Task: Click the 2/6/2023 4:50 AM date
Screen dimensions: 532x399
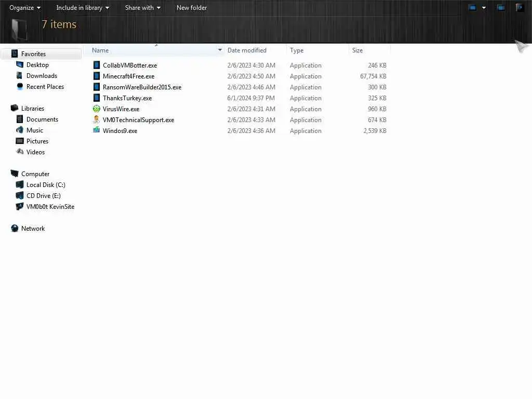Action: tap(251, 76)
